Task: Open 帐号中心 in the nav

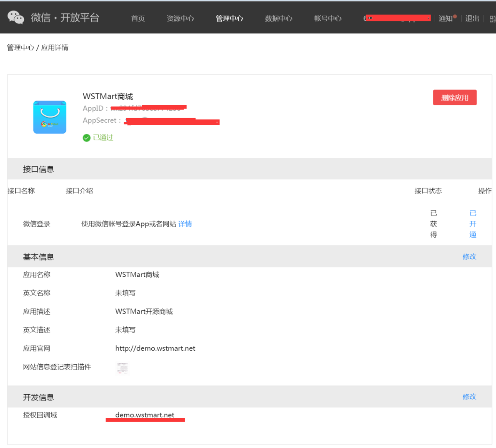Action: pos(328,18)
